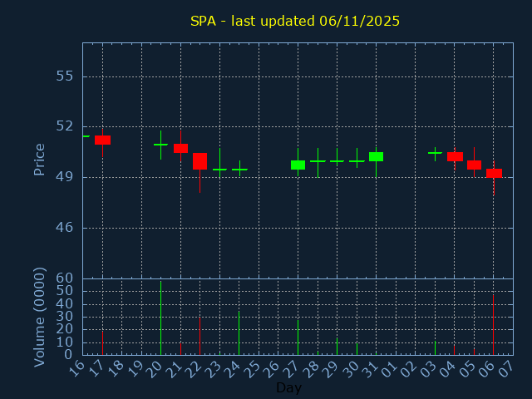Click the red candlestick for day 17
The image size is (532, 399).
coord(102,140)
